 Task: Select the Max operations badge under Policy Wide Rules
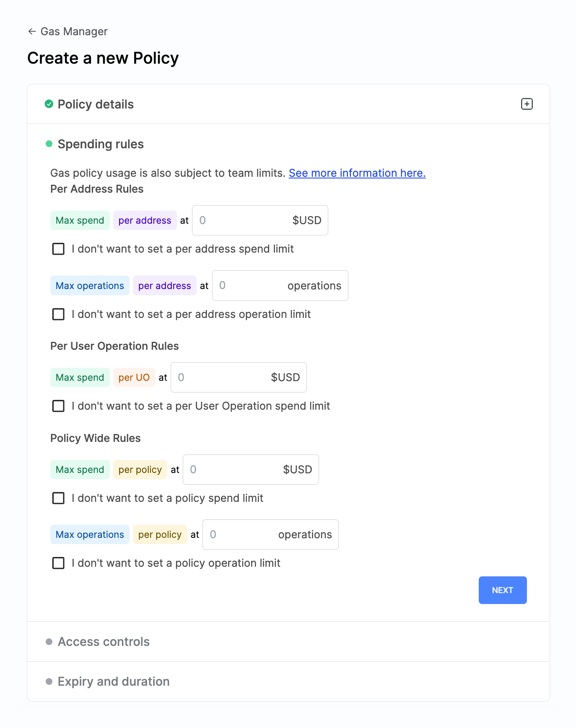(89, 534)
